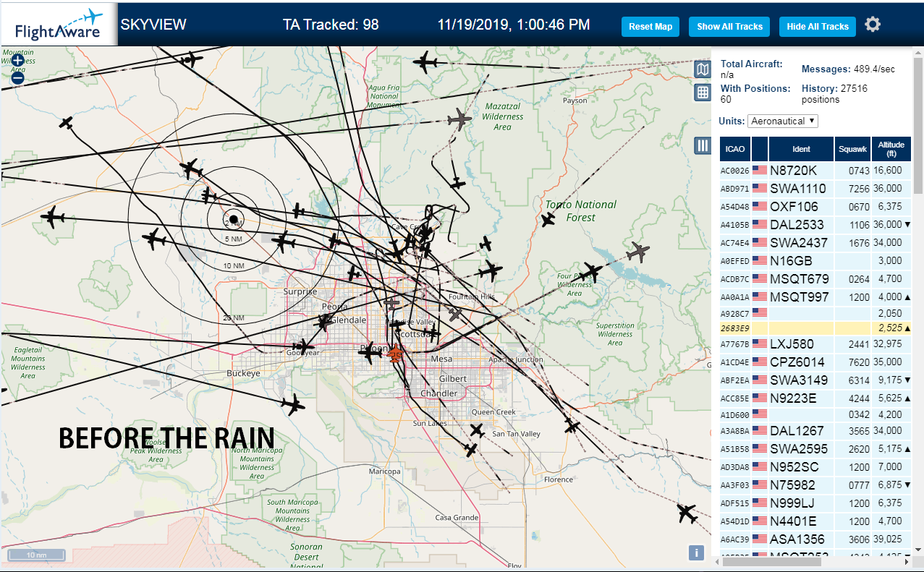Image resolution: width=924 pixels, height=572 pixels.
Task: Zoom in with the map plus button
Action: click(x=18, y=61)
